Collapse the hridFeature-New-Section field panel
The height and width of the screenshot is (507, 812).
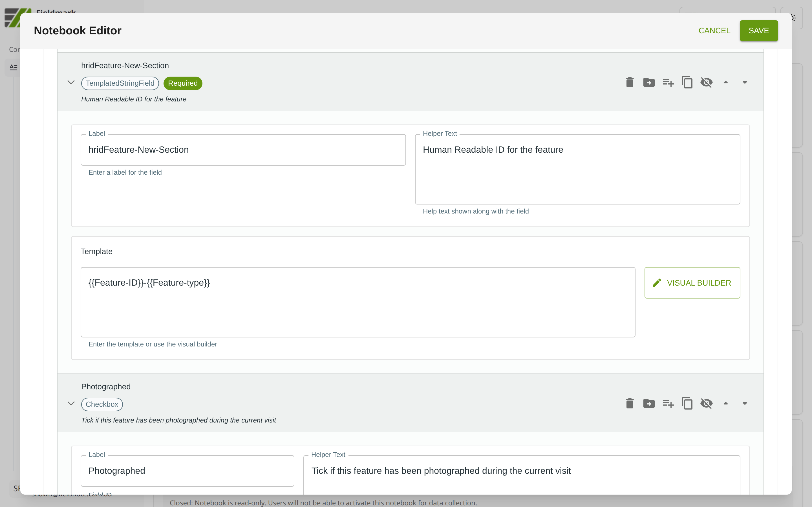(71, 83)
